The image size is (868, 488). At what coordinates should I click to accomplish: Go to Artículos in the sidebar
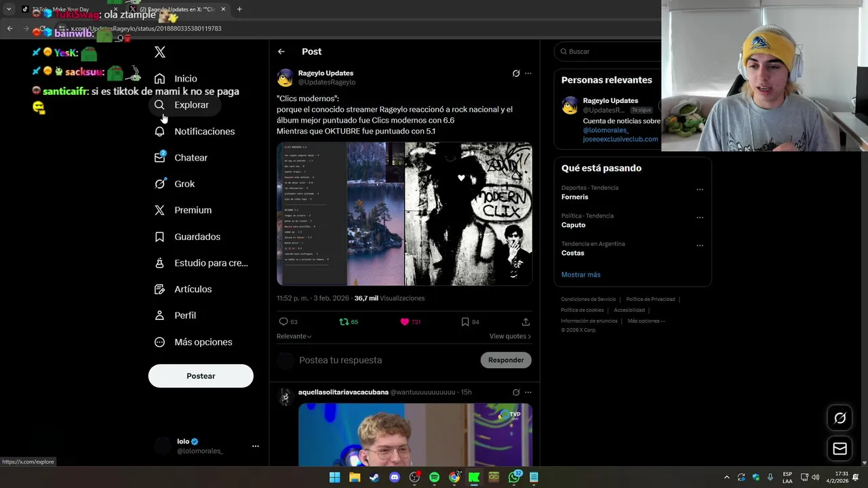[x=183, y=289]
